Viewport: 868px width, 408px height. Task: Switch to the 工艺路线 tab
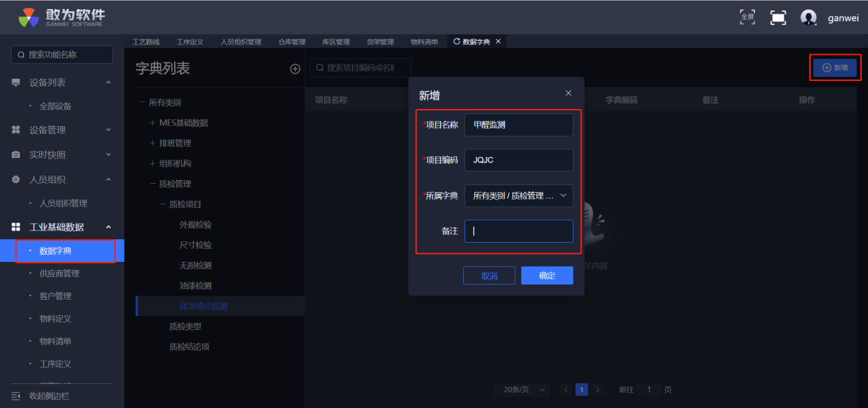pyautogui.click(x=146, y=42)
